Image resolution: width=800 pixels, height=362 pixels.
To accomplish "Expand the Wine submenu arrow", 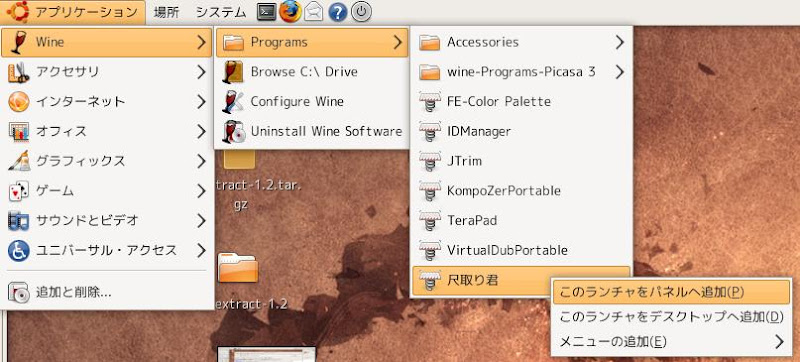I will click(202, 42).
